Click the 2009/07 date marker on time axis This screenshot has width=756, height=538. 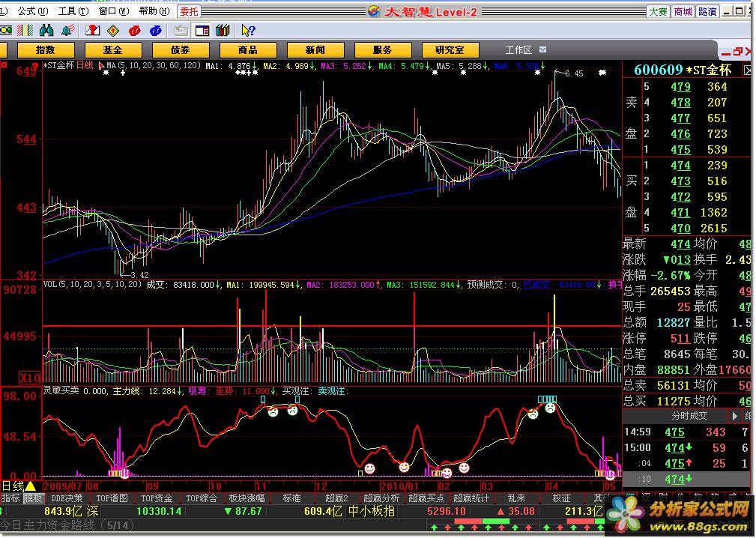tap(64, 486)
